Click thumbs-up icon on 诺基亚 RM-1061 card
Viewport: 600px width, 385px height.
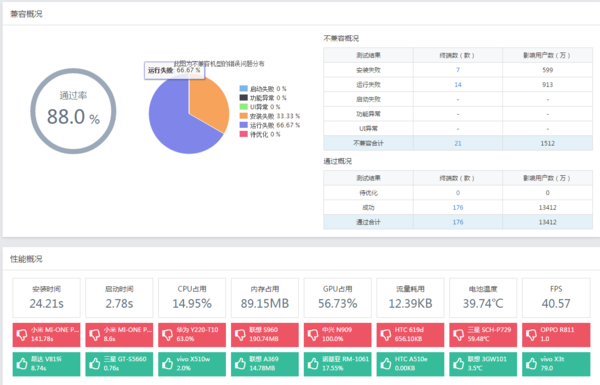point(313,364)
